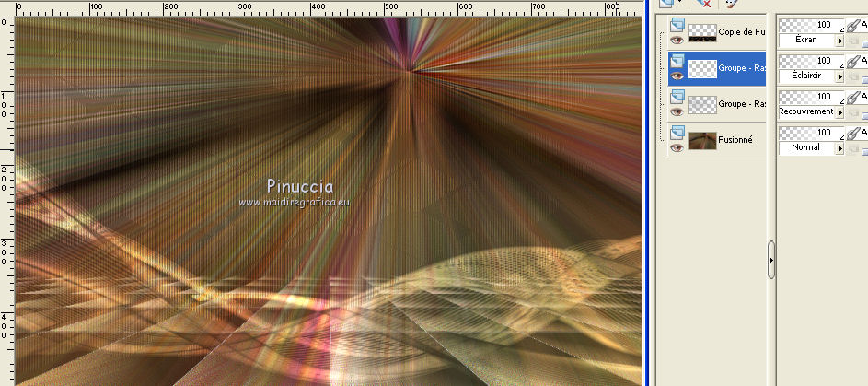Click layer type icon of Fusionné layer

pyautogui.click(x=677, y=133)
